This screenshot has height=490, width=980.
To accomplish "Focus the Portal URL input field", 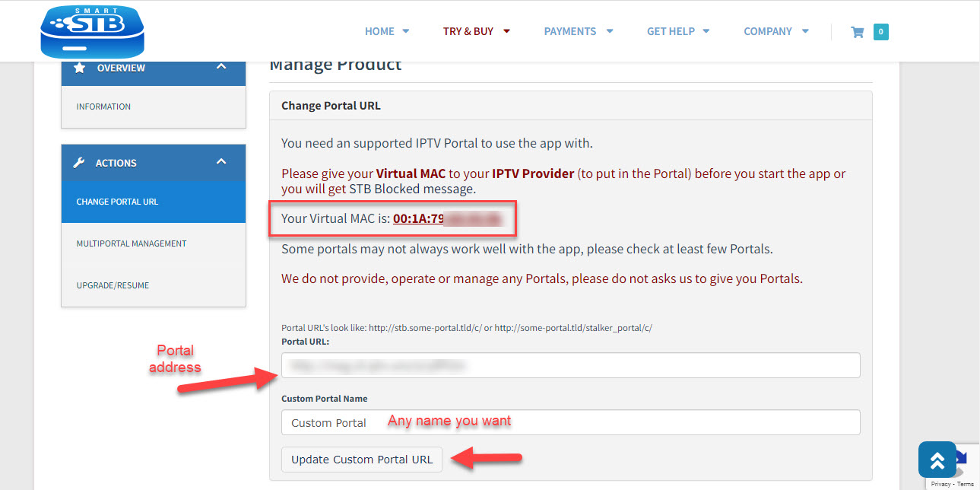I will point(570,365).
